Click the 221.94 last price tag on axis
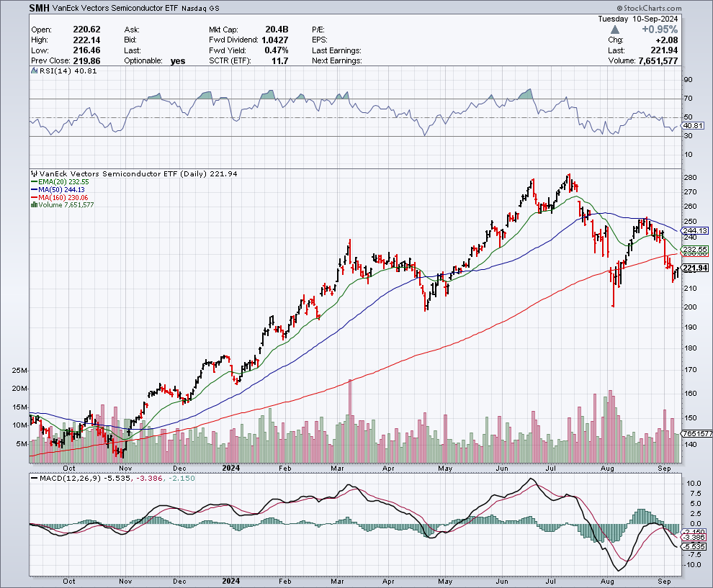713x588 pixels. 695,268
